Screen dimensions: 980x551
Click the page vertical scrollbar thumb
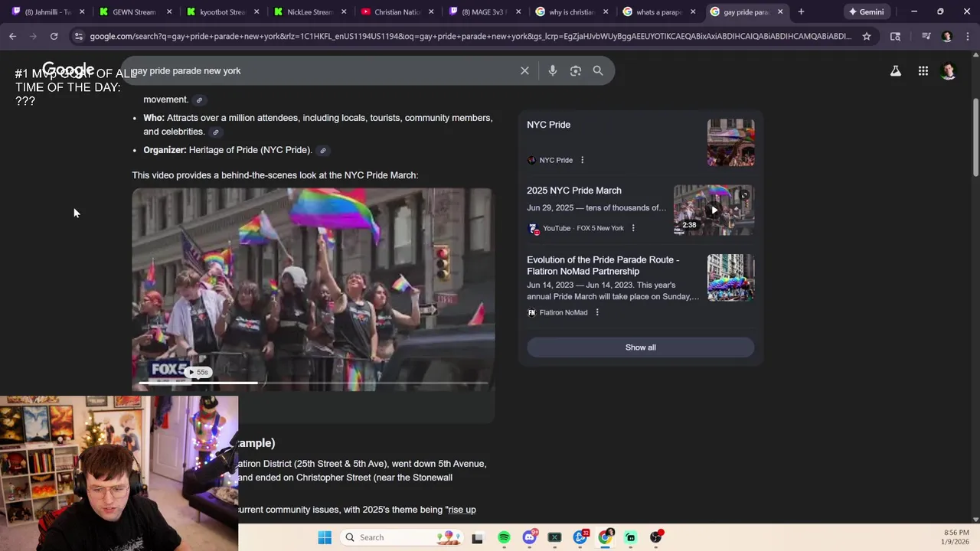click(975, 136)
